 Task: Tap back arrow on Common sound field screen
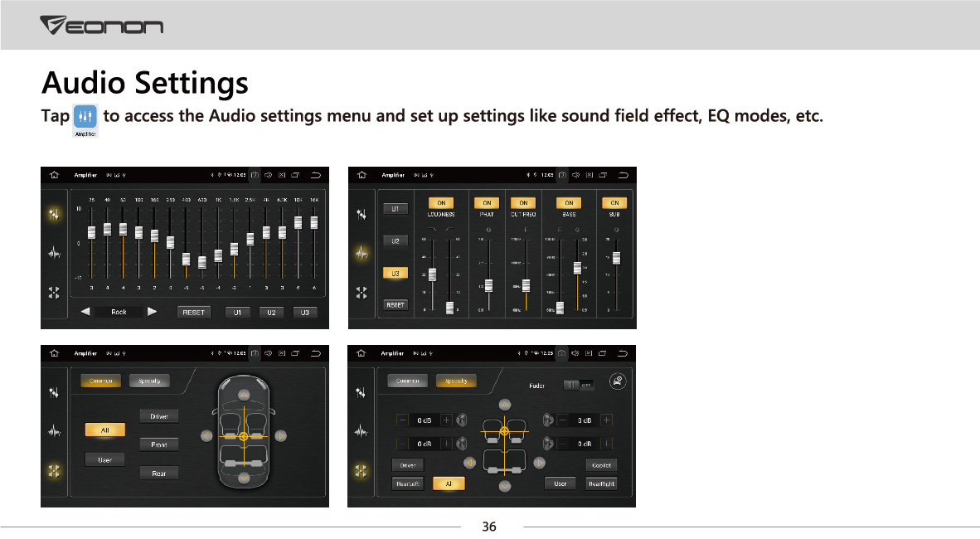(316, 353)
